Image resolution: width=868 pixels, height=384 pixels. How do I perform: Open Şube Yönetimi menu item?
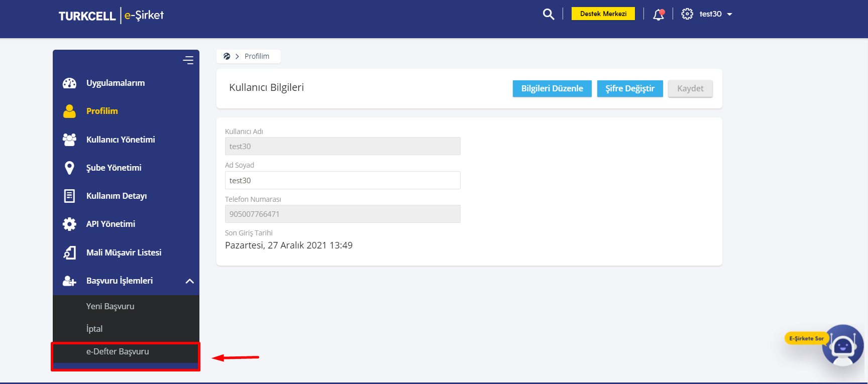(114, 168)
